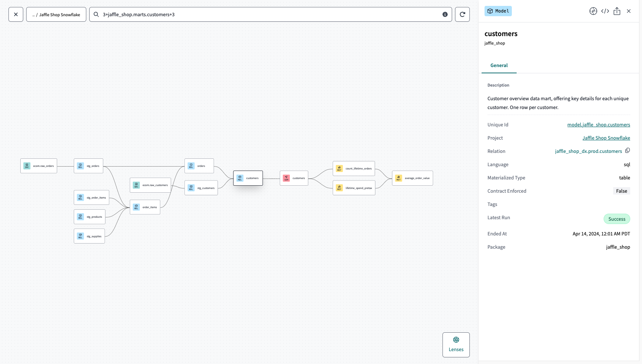
Task: Click inside the lineage search input field
Action: tap(258, 14)
